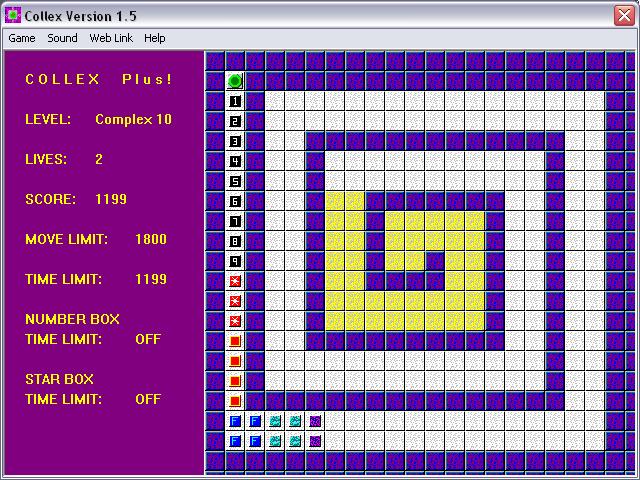Screen dimensions: 640x480
Task: Click the purple box in the bottom item row
Action: tap(315, 441)
